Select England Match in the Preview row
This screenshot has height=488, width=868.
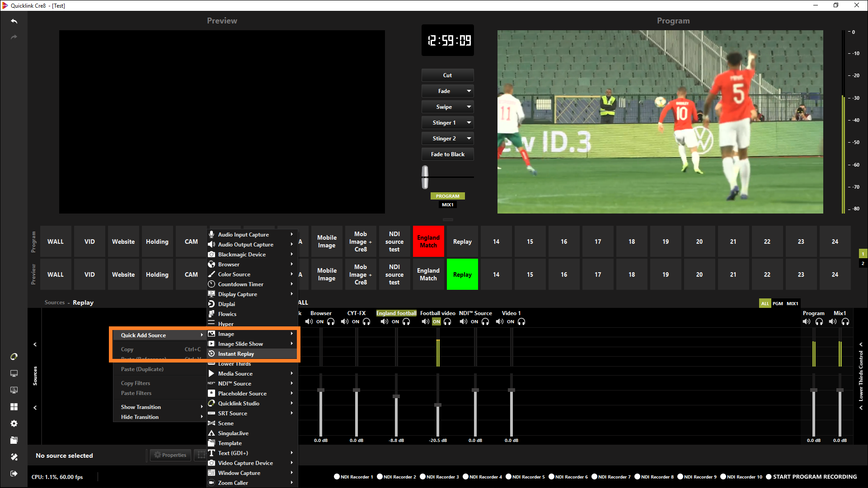pyautogui.click(x=428, y=274)
